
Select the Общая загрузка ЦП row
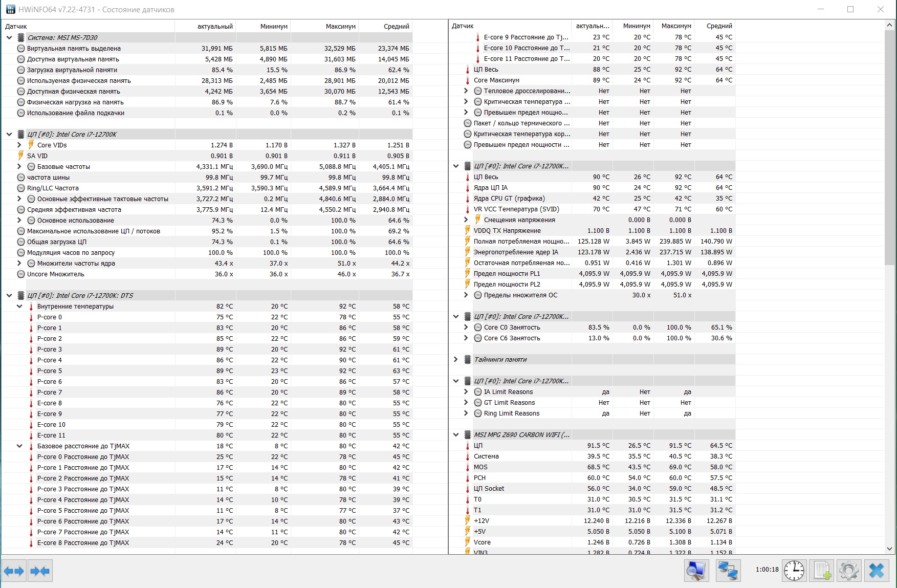207,242
